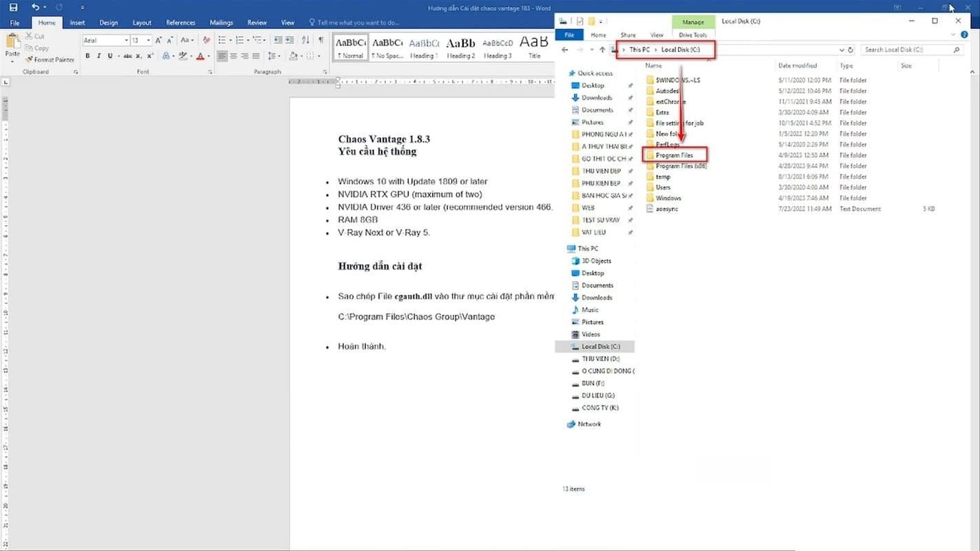This screenshot has height=551, width=980.
Task: Switch to the Mailings ribbon tab
Action: [221, 23]
